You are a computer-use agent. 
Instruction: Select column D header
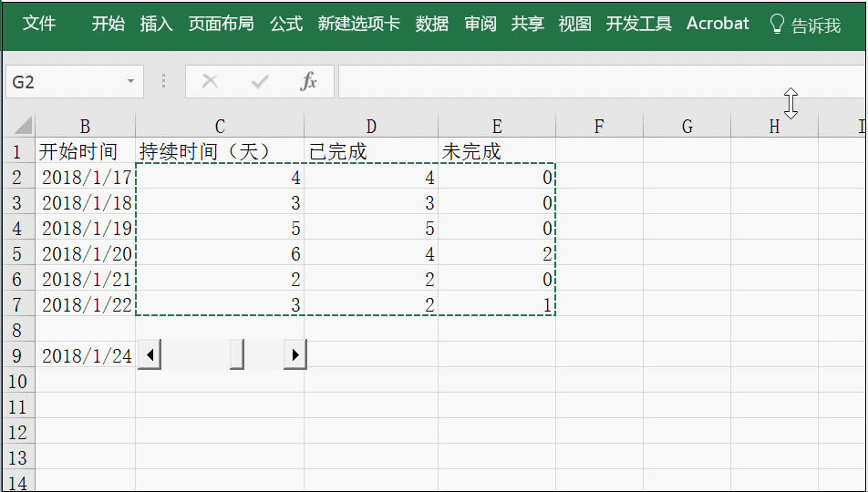click(x=371, y=126)
